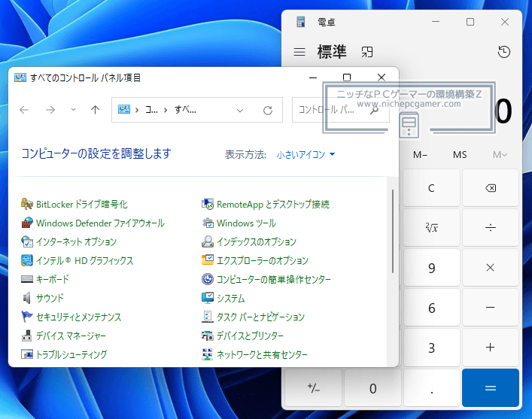Click the すべ... breadcrumb segment
Screen dimensions: 532x419
click(x=185, y=110)
